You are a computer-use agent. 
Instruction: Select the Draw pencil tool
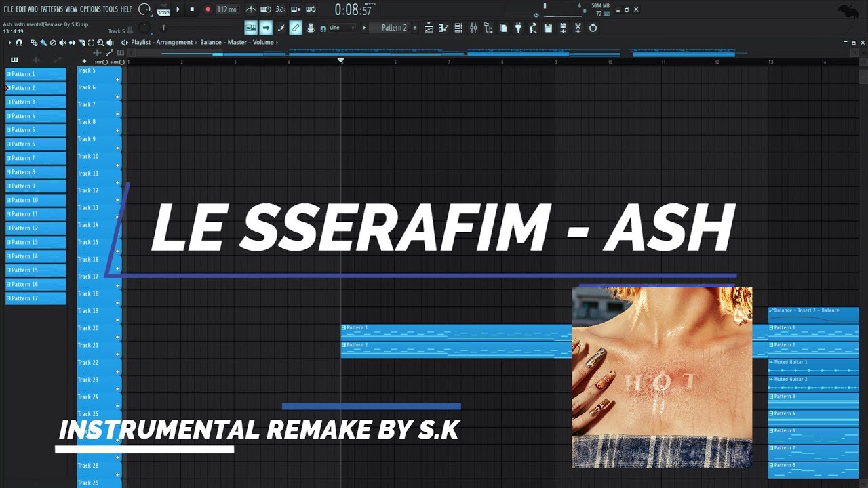(x=34, y=43)
